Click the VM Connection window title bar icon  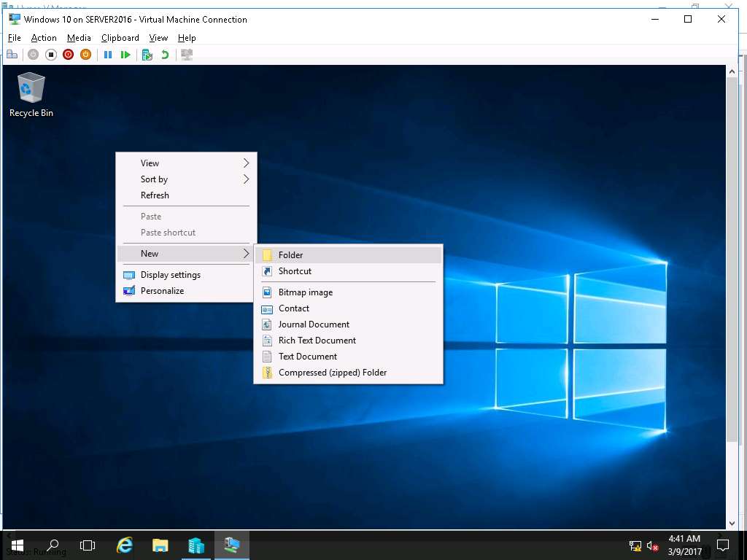(x=15, y=19)
